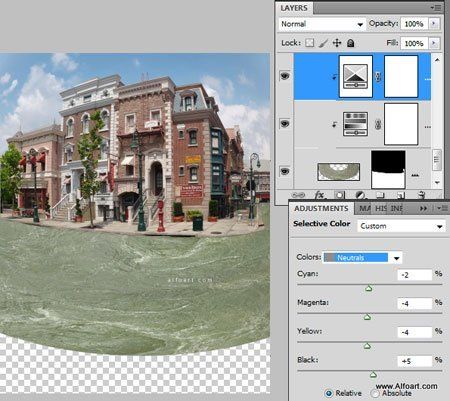
Task: Expand hidden tabs with double arrow button
Action: 423,208
